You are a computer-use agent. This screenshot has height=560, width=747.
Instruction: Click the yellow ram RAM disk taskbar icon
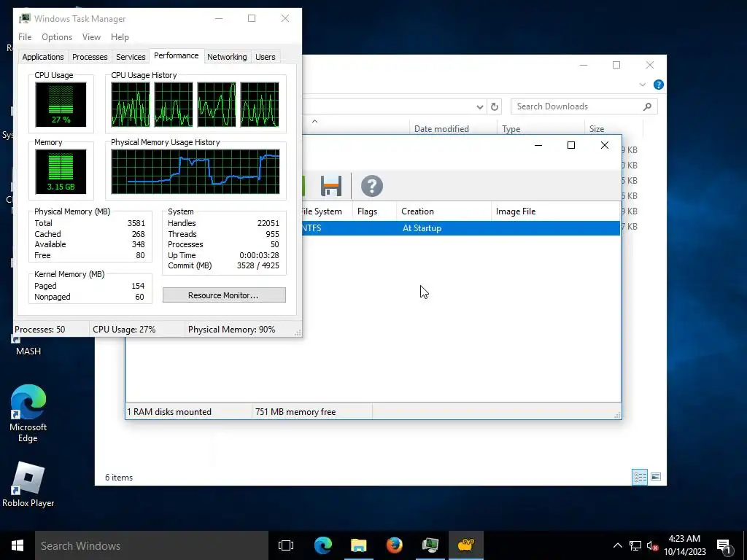click(x=466, y=545)
